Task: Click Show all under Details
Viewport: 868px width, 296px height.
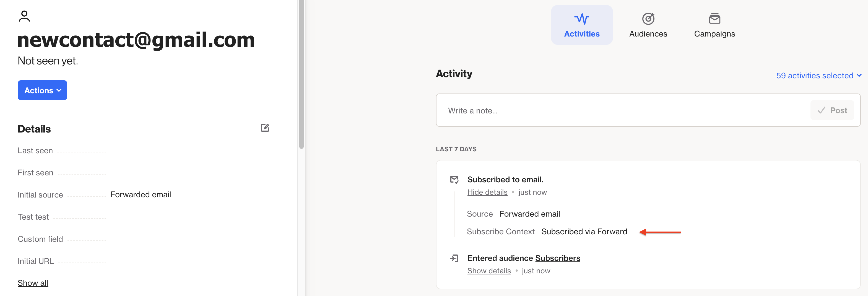Action: point(33,283)
